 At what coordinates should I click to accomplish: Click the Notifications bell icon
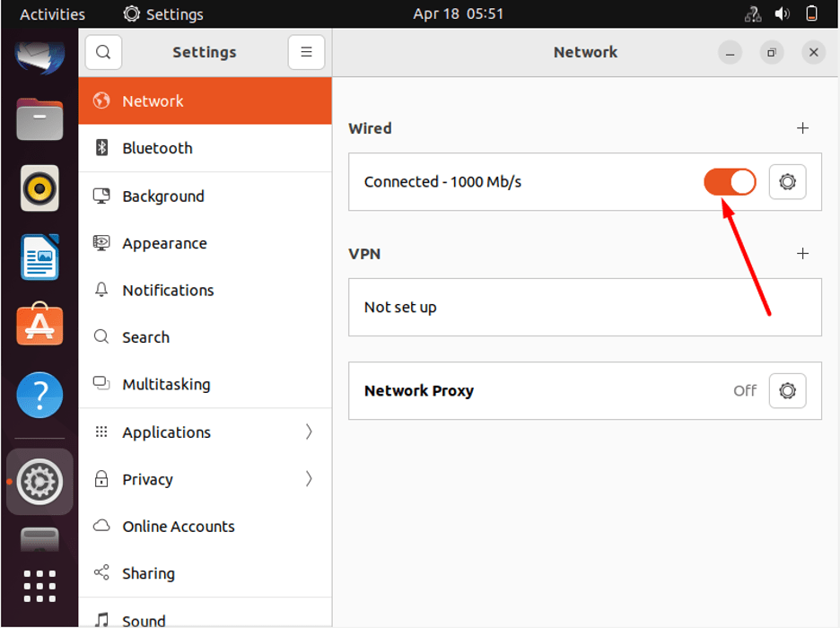[x=101, y=290]
